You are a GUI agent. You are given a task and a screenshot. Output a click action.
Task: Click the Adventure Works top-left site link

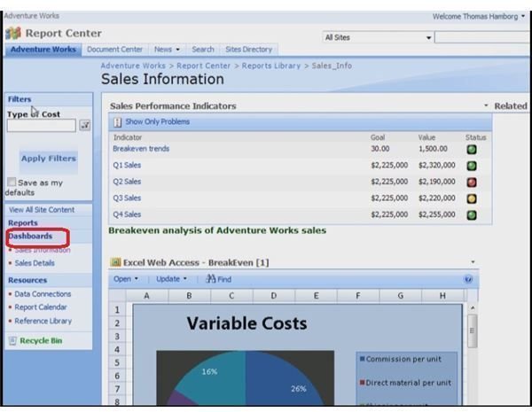[32, 16]
